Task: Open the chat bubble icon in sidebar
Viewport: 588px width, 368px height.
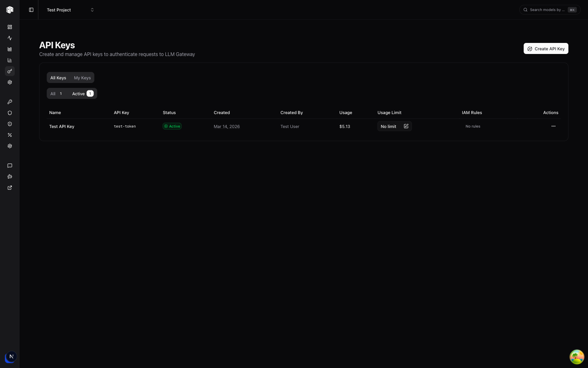Action: (10, 166)
